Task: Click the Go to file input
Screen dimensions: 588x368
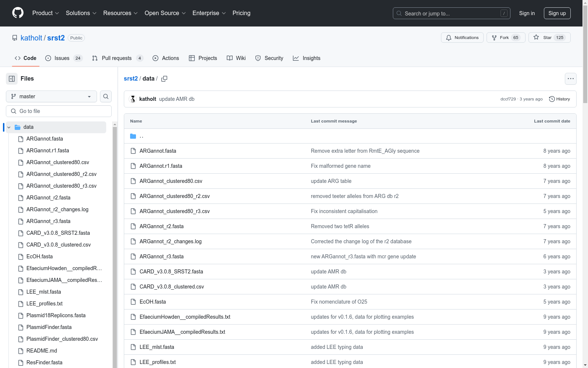Action: 59,111
